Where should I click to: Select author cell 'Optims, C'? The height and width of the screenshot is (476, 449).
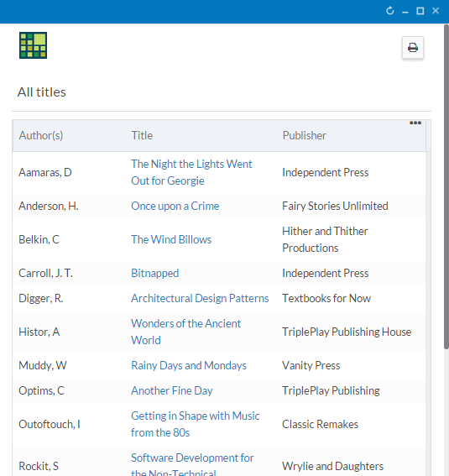tap(42, 390)
